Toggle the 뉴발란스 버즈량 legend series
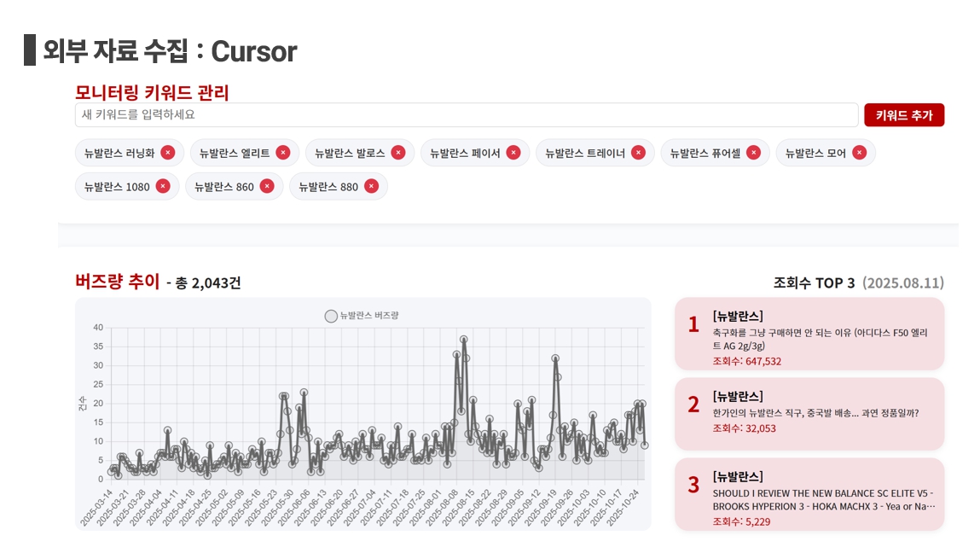This screenshot has height=553, width=980. (x=362, y=316)
